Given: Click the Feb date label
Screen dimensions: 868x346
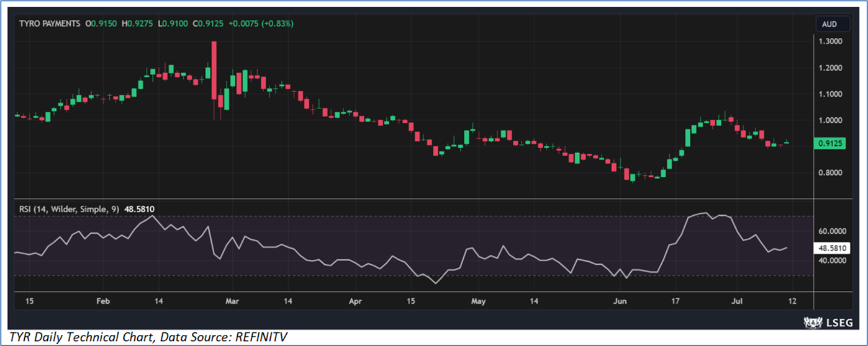Looking at the screenshot, I should pos(103,301).
